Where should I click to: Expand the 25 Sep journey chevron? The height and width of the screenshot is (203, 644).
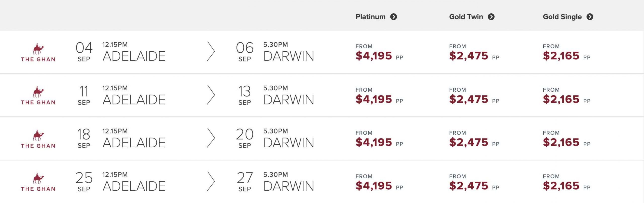click(211, 181)
